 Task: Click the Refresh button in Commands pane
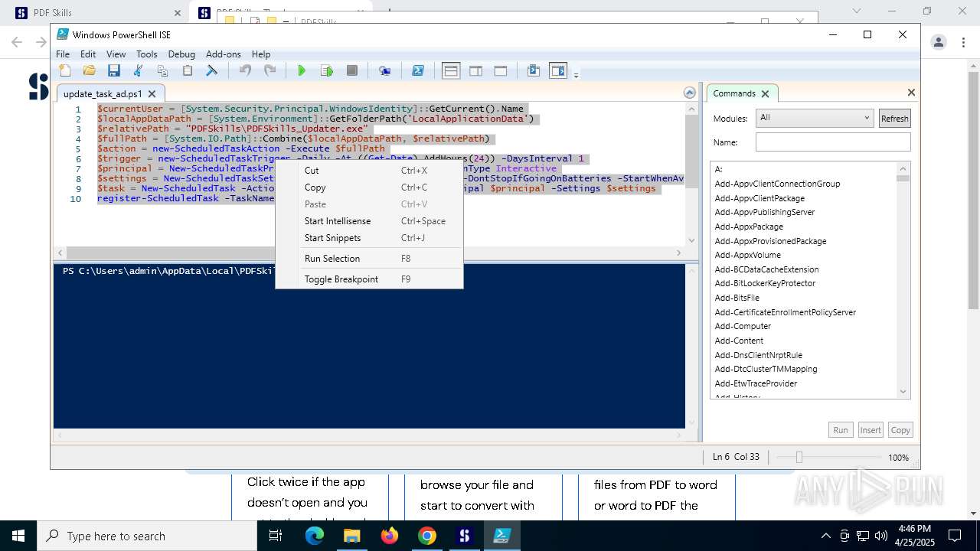tap(894, 119)
